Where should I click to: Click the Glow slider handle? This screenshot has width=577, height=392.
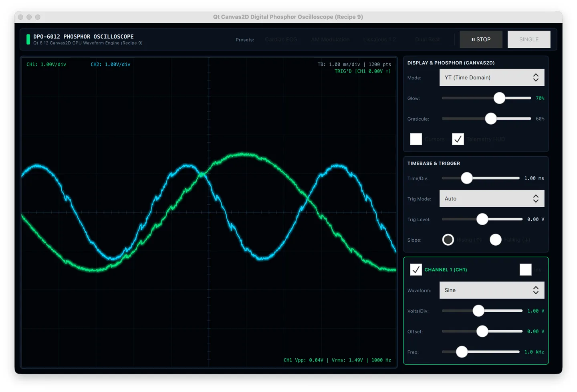point(499,98)
